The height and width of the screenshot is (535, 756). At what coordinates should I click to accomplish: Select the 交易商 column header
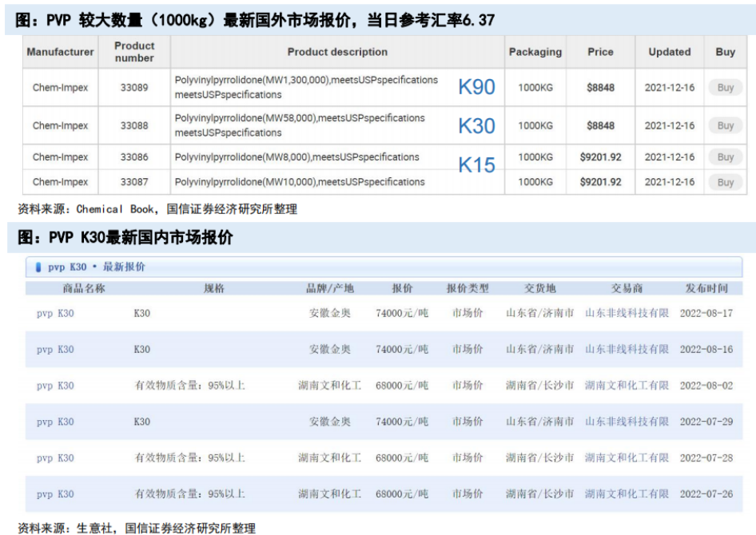[x=627, y=288]
